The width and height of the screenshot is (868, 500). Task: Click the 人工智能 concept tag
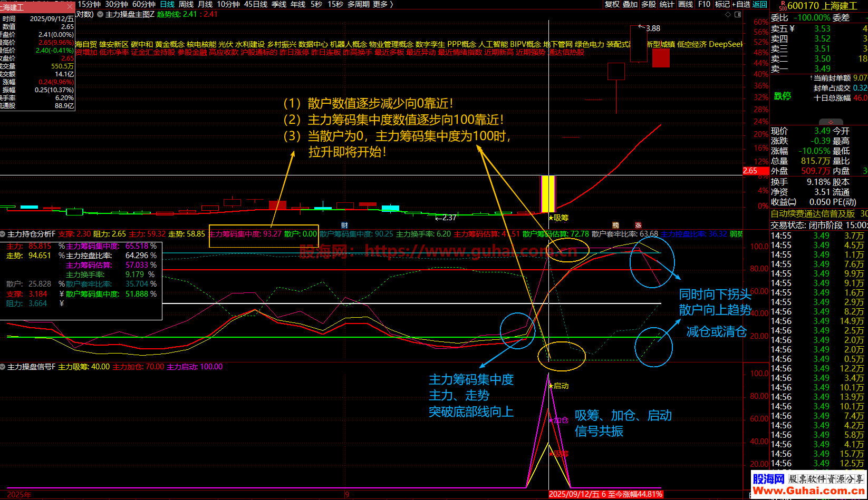click(x=493, y=44)
